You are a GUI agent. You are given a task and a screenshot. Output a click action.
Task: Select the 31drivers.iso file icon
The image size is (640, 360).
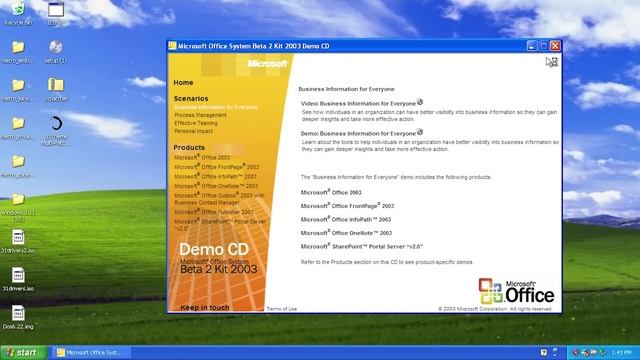pos(18,280)
